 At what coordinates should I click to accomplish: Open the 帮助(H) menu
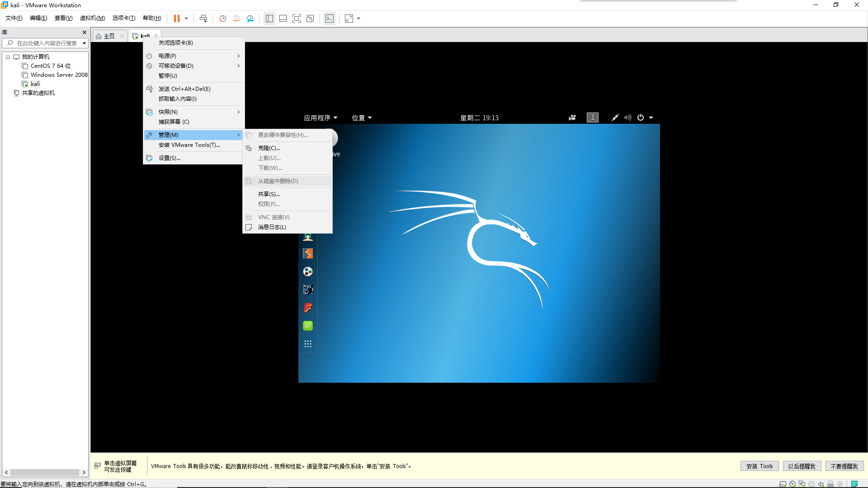(x=152, y=18)
